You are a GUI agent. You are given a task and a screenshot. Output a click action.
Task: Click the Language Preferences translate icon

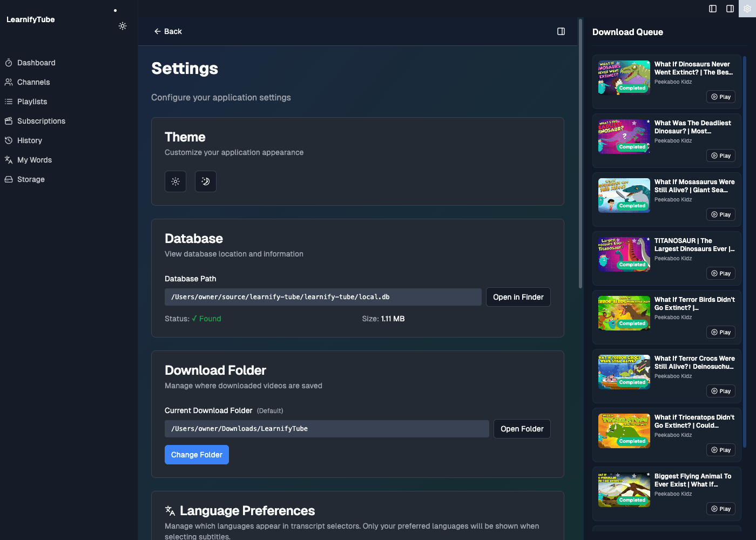(x=170, y=510)
